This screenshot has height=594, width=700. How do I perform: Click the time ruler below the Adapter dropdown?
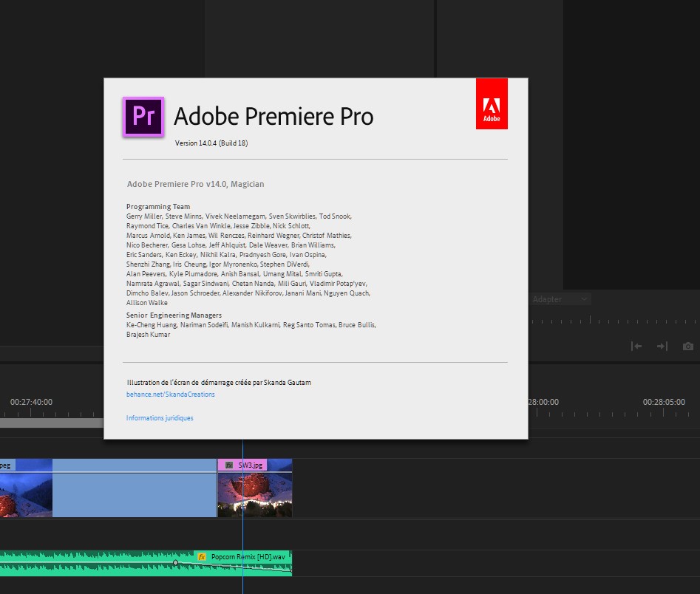614,320
